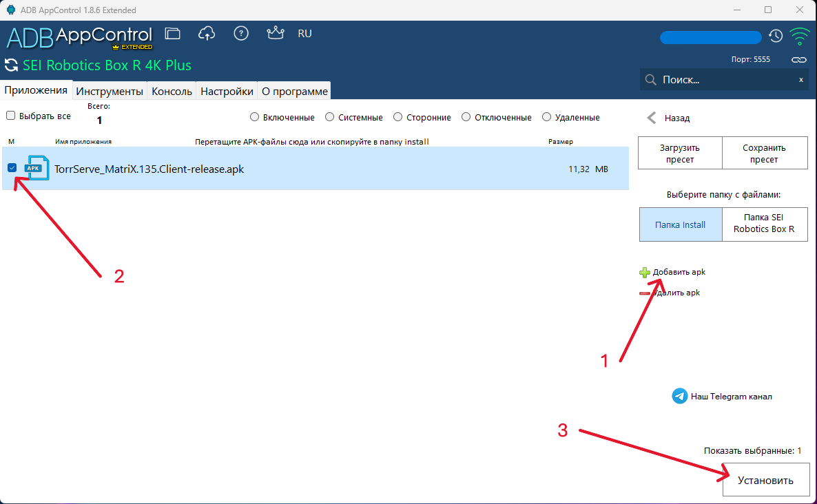Click the magnifier search icon
This screenshot has width=817, height=504.
(651, 80)
